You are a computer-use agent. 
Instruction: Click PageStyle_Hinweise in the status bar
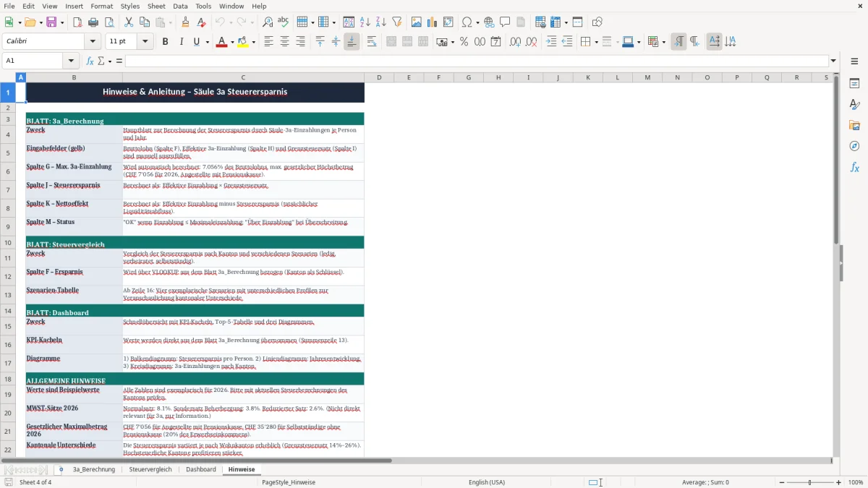(289, 482)
